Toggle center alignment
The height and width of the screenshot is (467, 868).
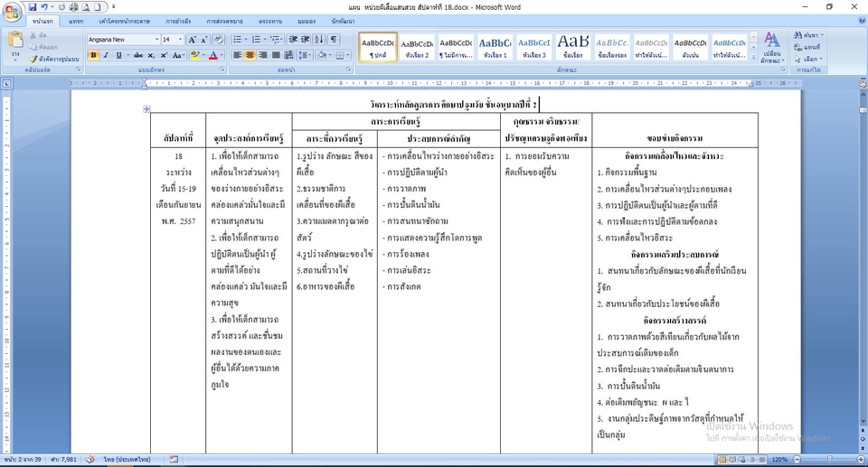coord(250,55)
